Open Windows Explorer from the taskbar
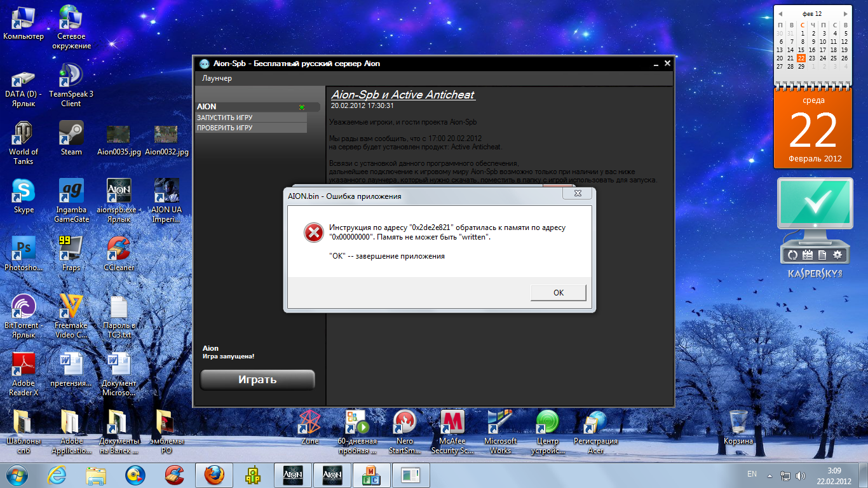 [x=96, y=475]
